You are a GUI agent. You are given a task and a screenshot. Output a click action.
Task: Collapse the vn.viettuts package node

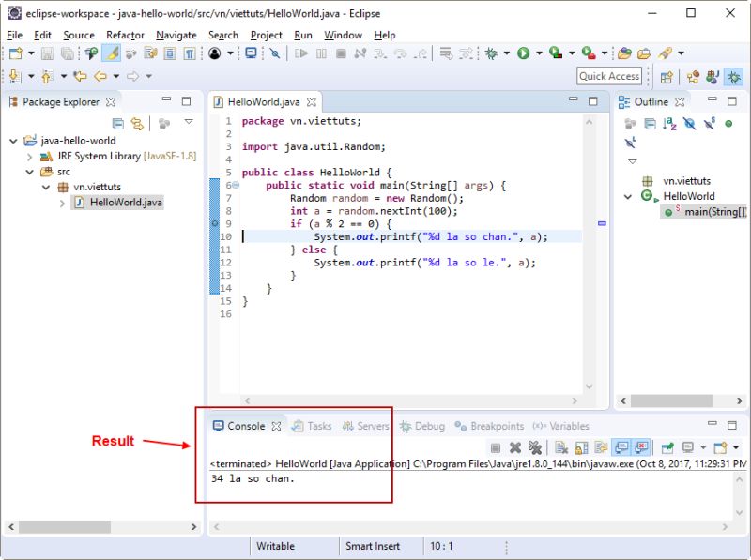(46, 188)
